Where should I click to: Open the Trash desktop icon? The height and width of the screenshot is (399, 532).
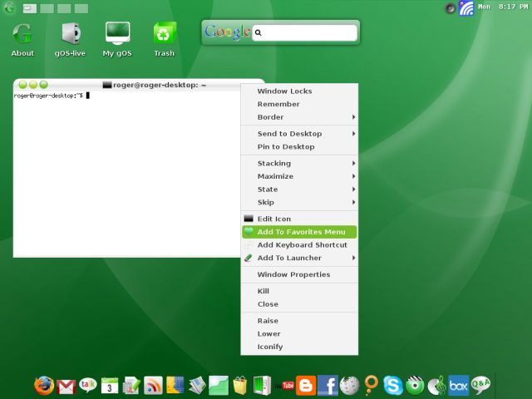(165, 39)
